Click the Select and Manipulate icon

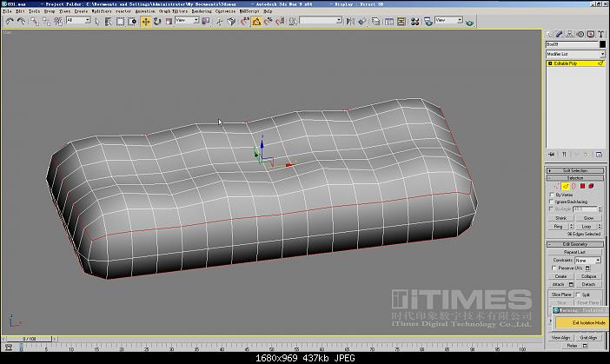click(x=220, y=22)
